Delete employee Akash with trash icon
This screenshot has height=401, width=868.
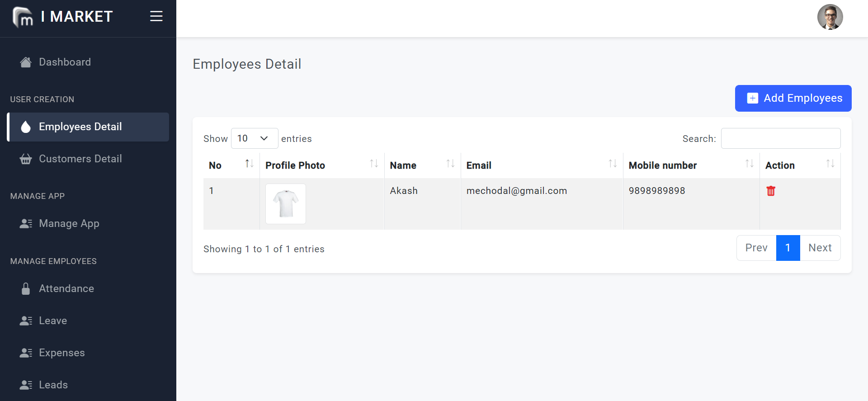771,191
